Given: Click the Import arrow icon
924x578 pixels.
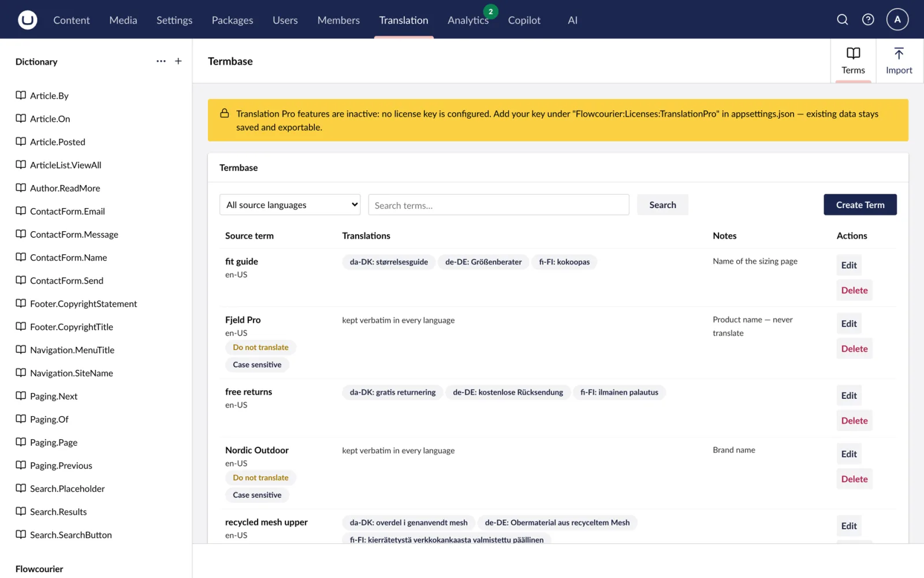Looking at the screenshot, I should [899, 53].
